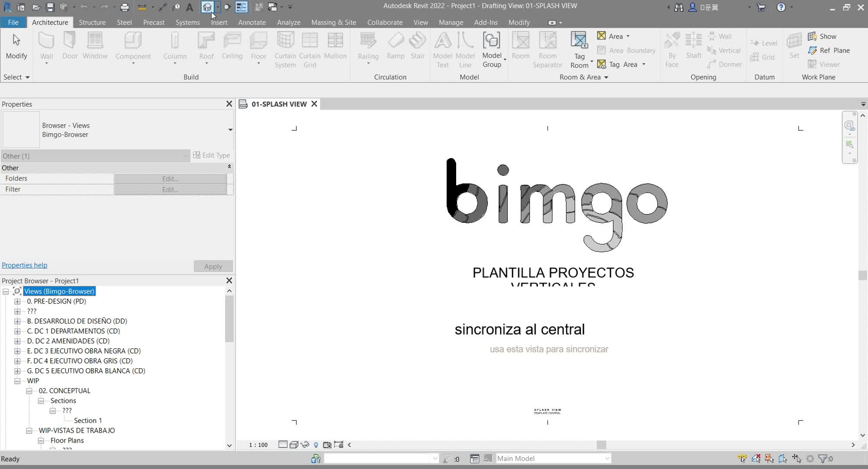Click Edit button for Filter

pos(170,189)
